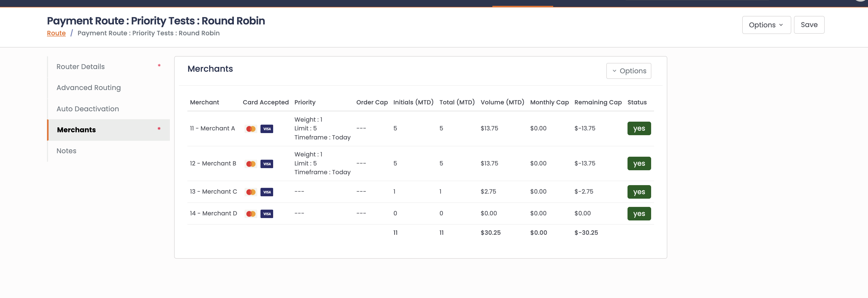Image resolution: width=868 pixels, height=298 pixels.
Task: Open the page-level Options dropdown beside Save
Action: (766, 25)
